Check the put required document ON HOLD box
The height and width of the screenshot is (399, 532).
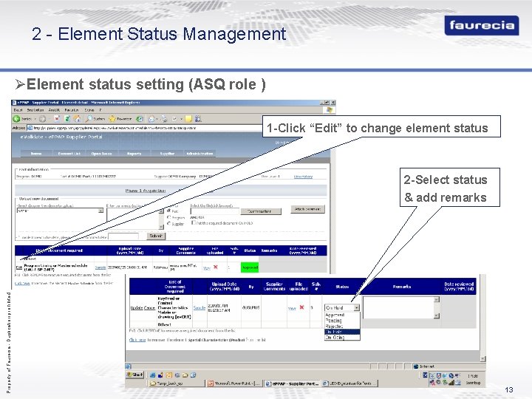[x=194, y=223]
